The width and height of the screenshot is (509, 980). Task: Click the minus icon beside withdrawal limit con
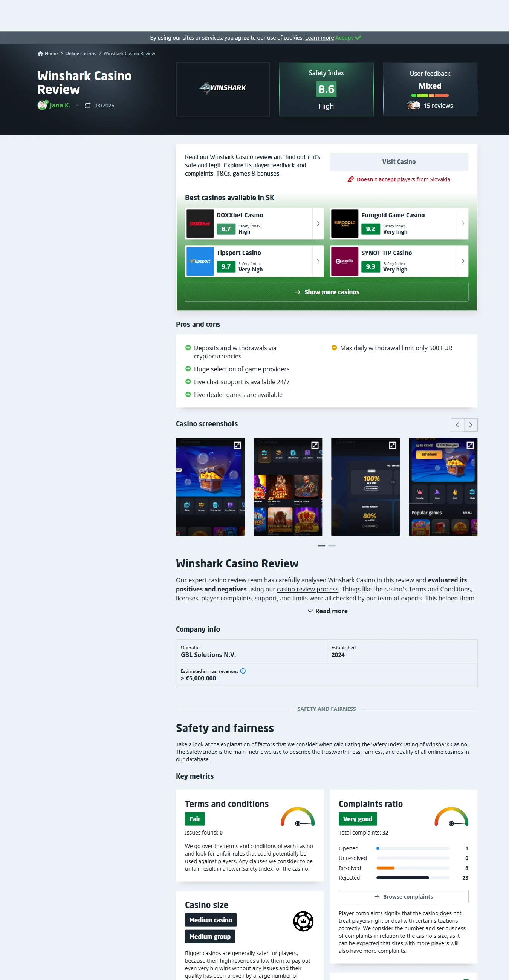point(334,348)
